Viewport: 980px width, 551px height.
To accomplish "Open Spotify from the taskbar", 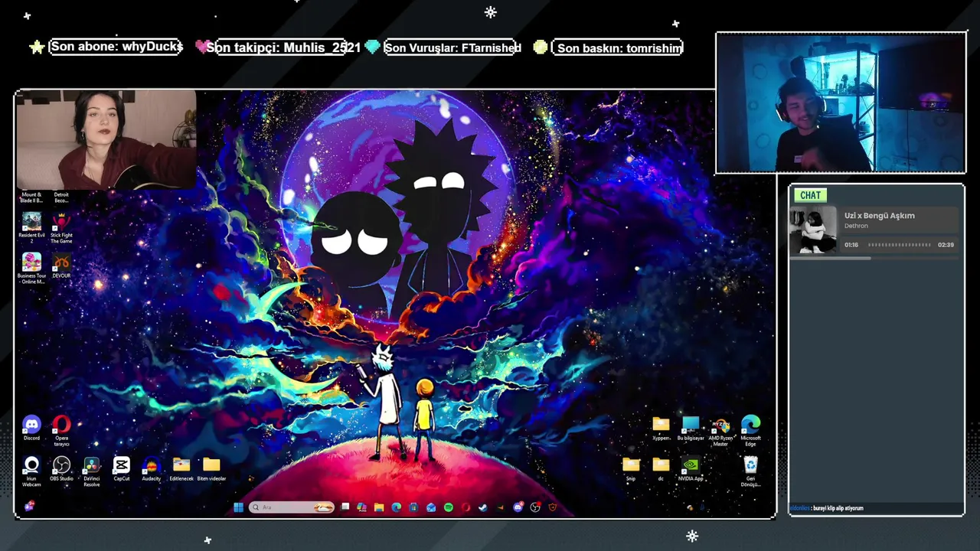I will (x=449, y=507).
